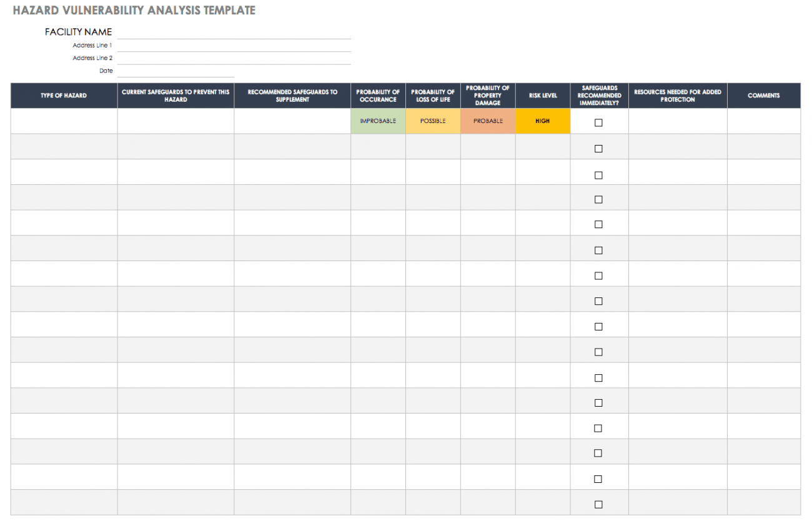Select the Date entry field

pyautogui.click(x=176, y=71)
